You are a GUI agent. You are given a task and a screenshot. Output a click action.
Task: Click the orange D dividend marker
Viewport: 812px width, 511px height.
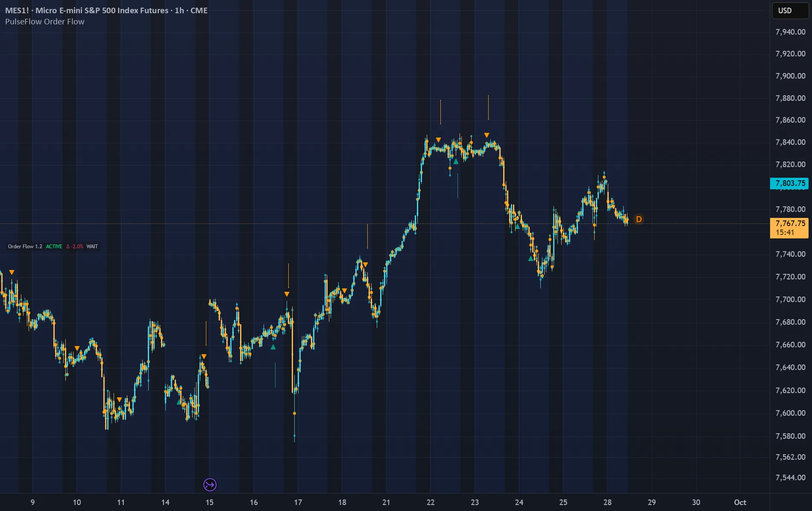tap(639, 219)
